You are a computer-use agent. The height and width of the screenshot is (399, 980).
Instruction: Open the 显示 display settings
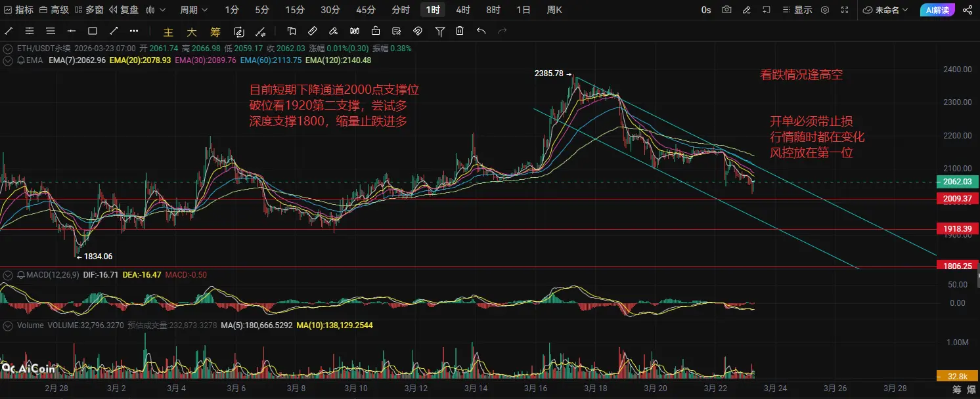tap(797, 10)
